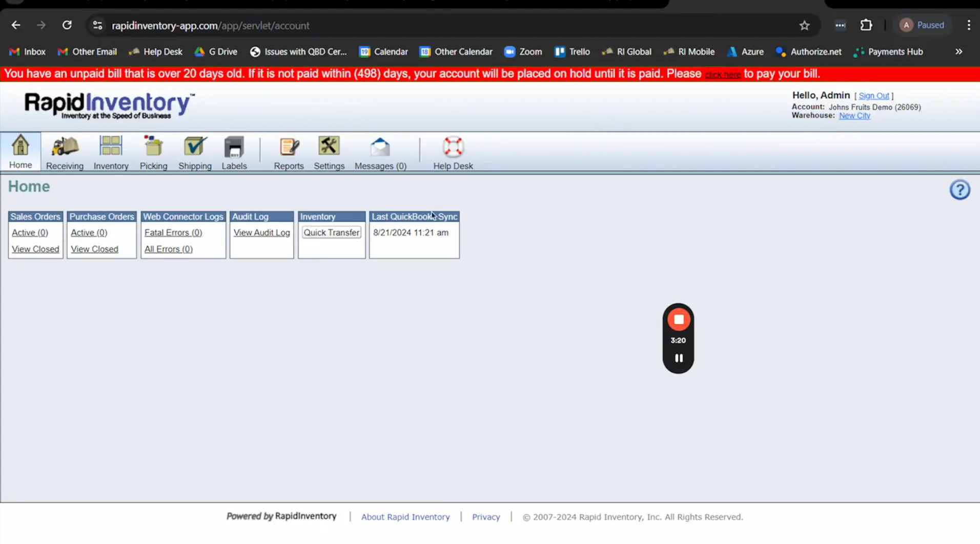
Task: Open Chrome three-dot menu
Action: tap(968, 25)
